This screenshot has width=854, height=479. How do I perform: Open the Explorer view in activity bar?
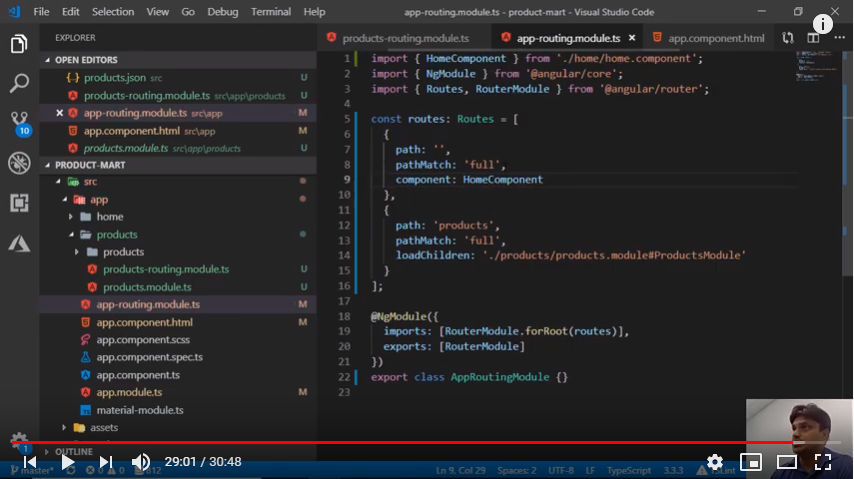click(x=19, y=44)
